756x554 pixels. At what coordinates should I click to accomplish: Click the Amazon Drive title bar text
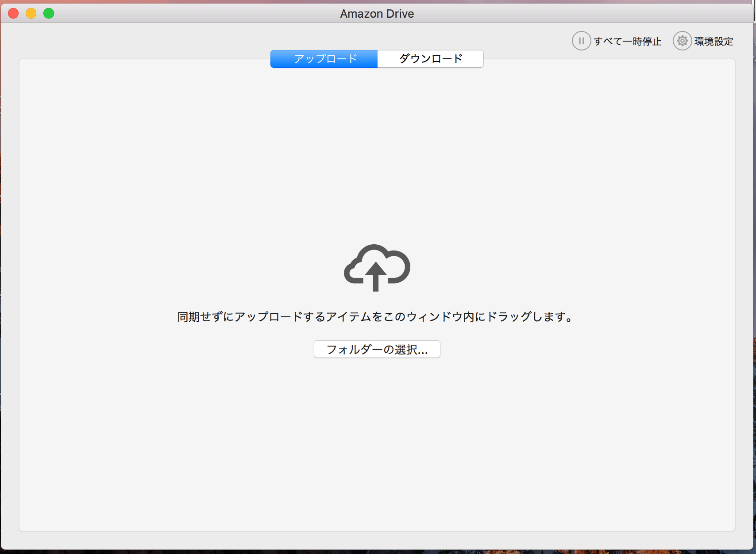pos(377,13)
